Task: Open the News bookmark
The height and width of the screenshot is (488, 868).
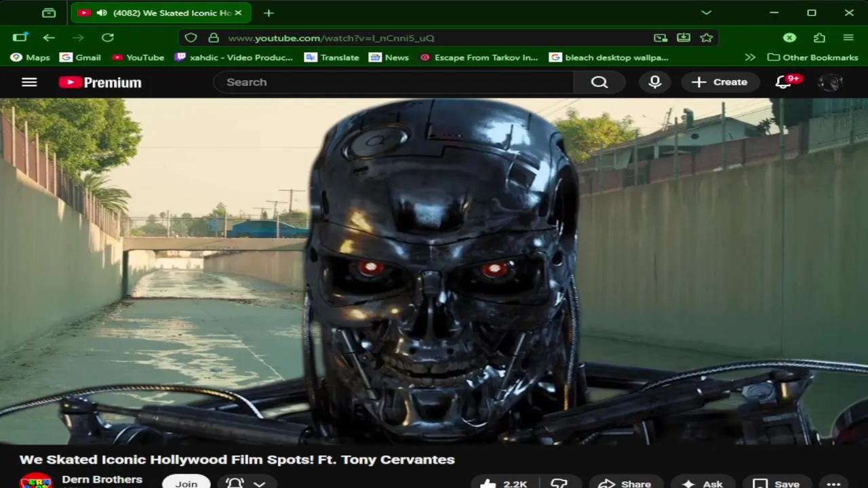Action: tap(389, 58)
